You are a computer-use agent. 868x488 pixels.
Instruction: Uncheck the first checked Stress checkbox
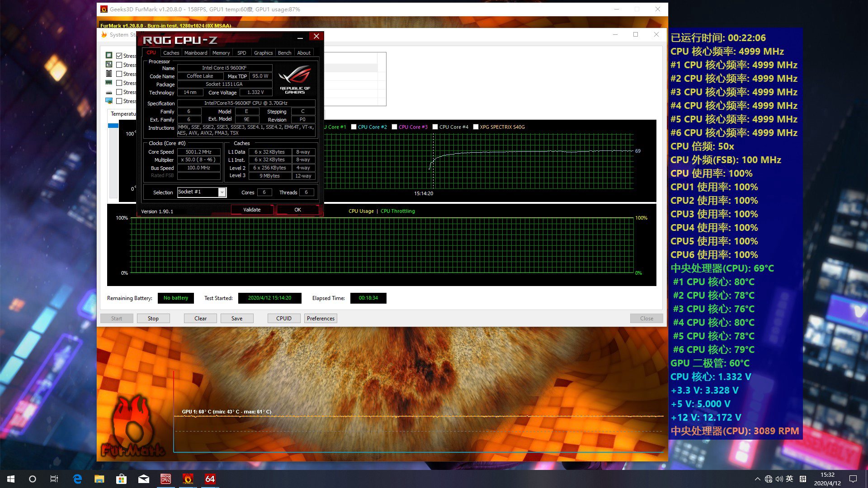[x=119, y=56]
